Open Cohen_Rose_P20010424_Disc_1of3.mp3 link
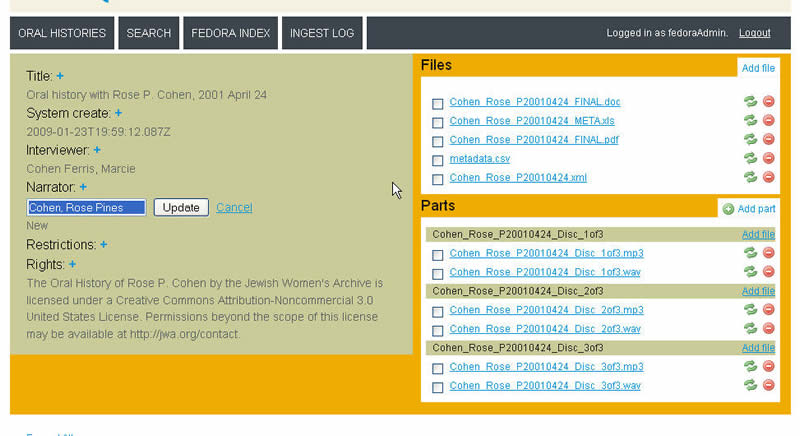The image size is (800, 436). click(x=546, y=253)
